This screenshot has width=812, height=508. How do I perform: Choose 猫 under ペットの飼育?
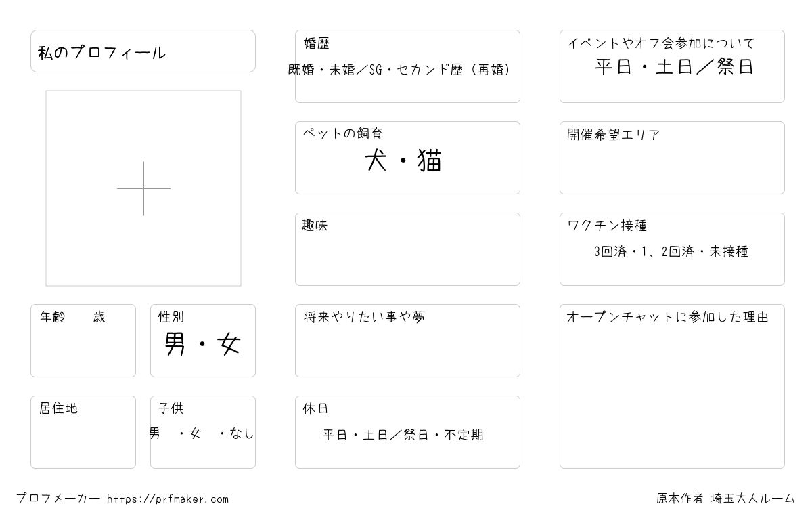pos(430,161)
